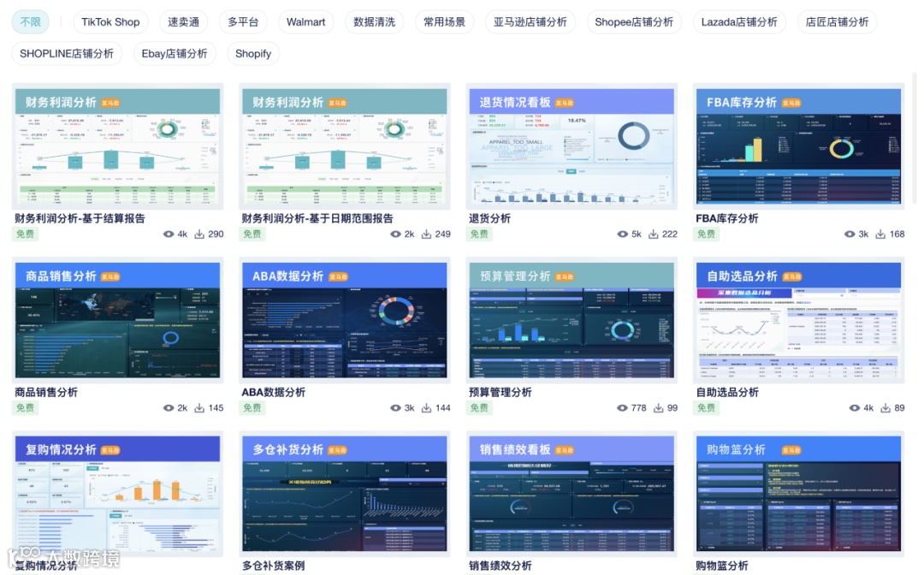Enable the Walmart platform filter

(305, 23)
